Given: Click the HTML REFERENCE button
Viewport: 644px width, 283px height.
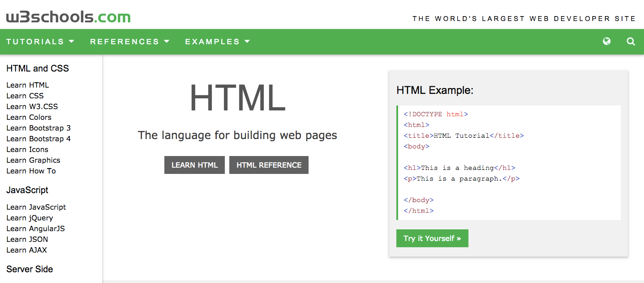Looking at the screenshot, I should (x=269, y=165).
